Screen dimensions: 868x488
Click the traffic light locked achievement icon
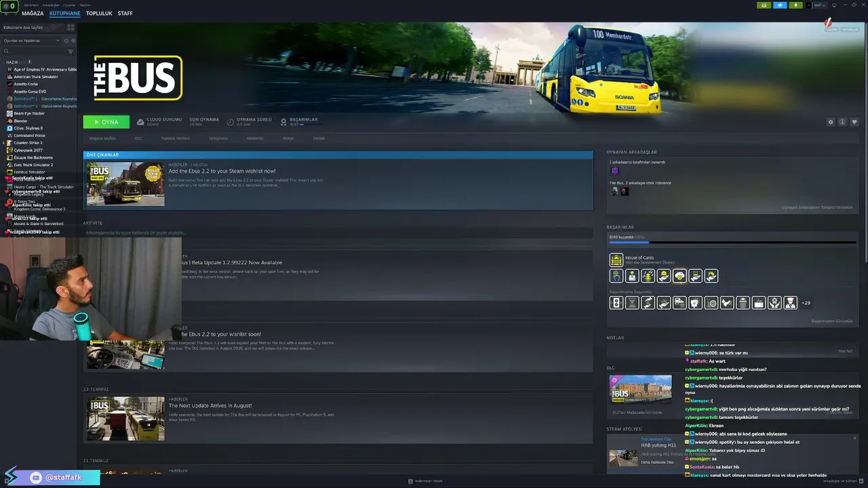pyautogui.click(x=616, y=303)
